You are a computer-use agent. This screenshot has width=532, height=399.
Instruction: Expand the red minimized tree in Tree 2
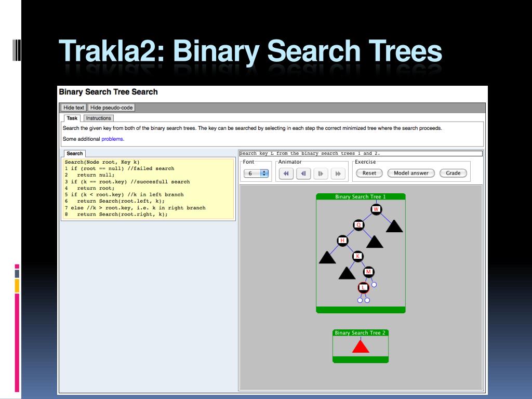click(361, 347)
